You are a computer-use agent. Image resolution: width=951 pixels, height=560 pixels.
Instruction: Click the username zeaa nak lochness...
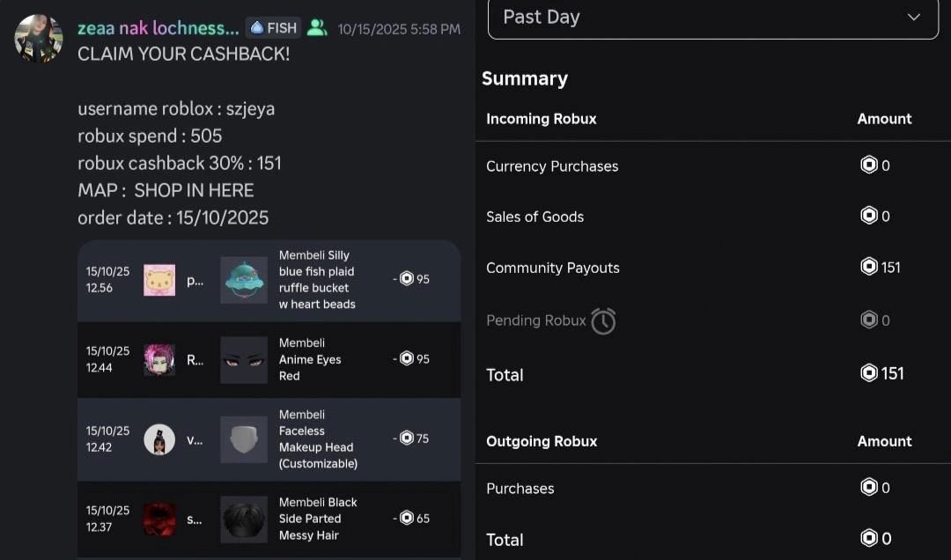(158, 28)
